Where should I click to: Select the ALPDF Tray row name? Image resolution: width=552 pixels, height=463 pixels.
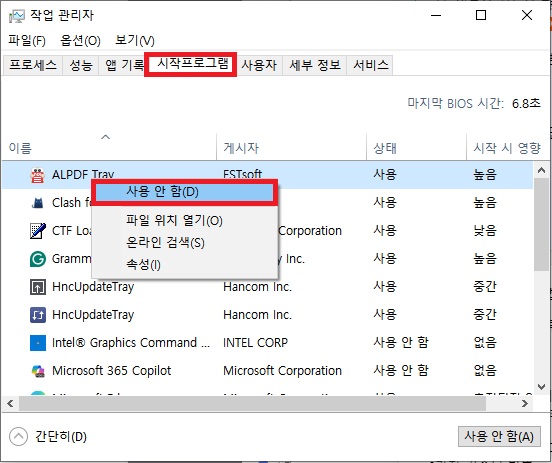pyautogui.click(x=83, y=175)
